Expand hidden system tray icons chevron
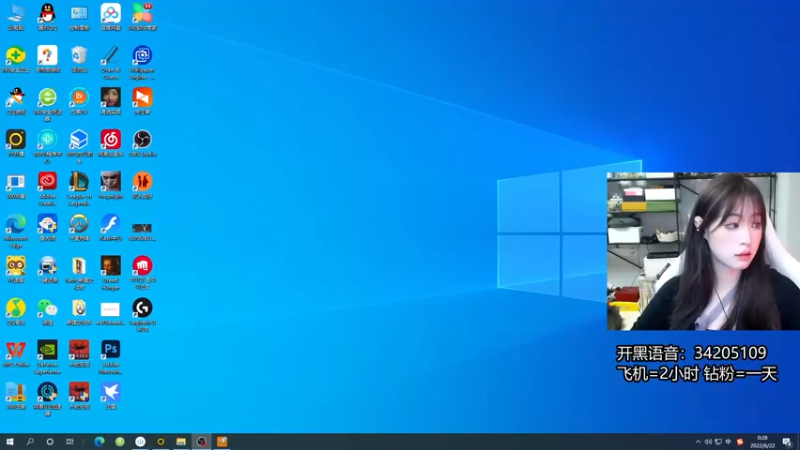Image resolution: width=800 pixels, height=450 pixels. (x=698, y=442)
